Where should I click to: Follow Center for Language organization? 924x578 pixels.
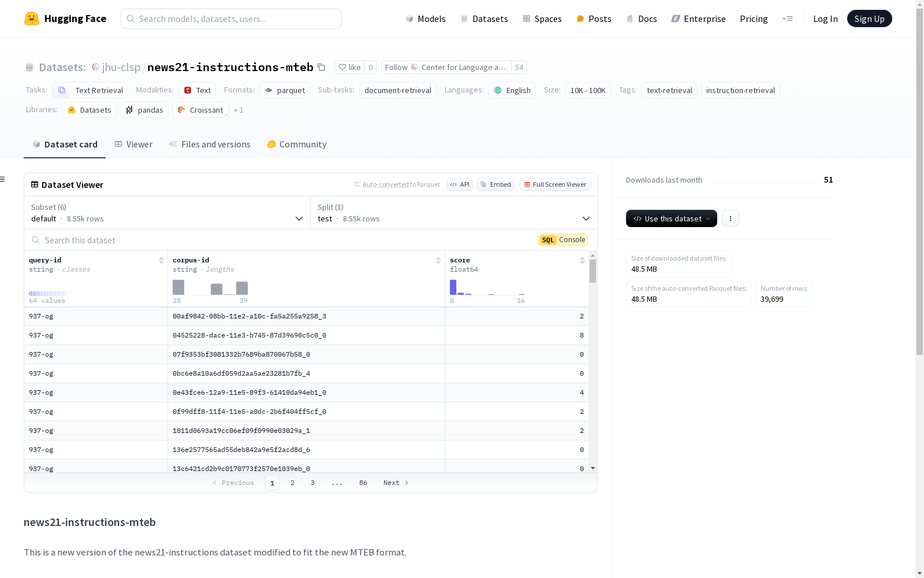click(x=446, y=67)
